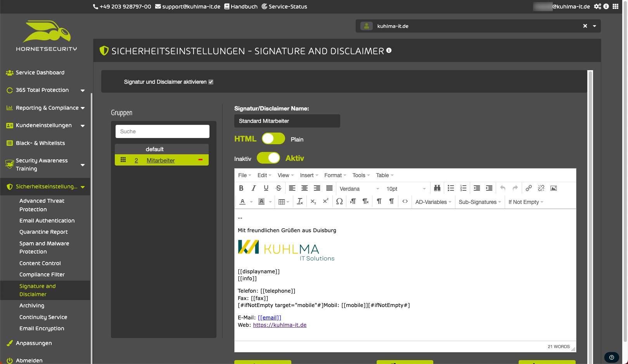Open the Table menu in editor
Screen dimensions: 628x364
384,175
